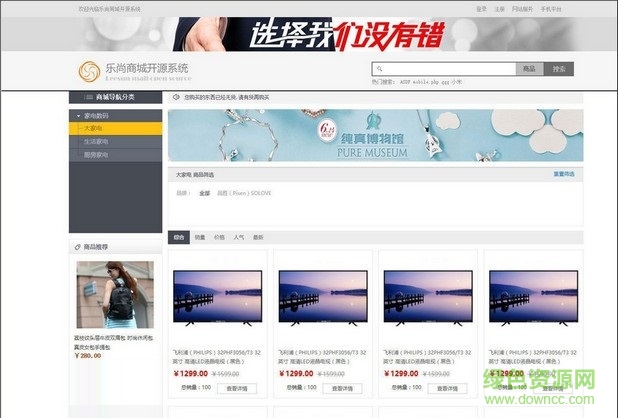The width and height of the screenshot is (618, 418).
Task: Click the speaker announcement icon
Action: 175,98
